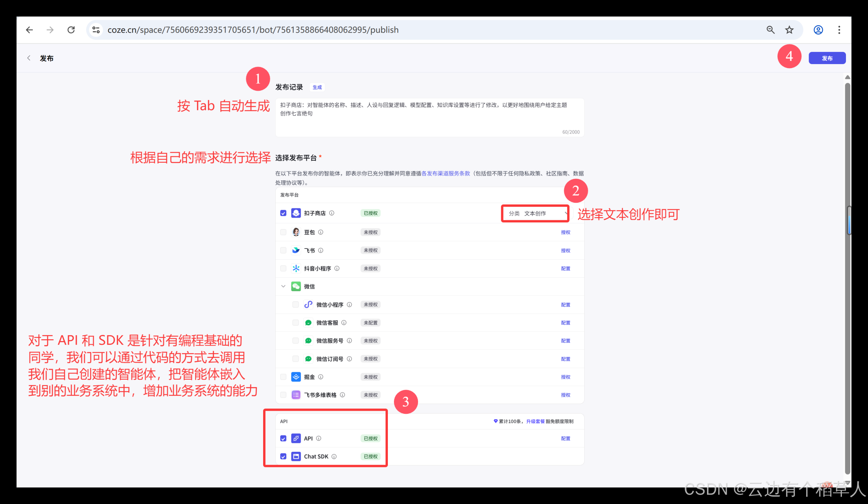Click the 豆包 avatar icon
The image size is (868, 504).
click(x=296, y=232)
